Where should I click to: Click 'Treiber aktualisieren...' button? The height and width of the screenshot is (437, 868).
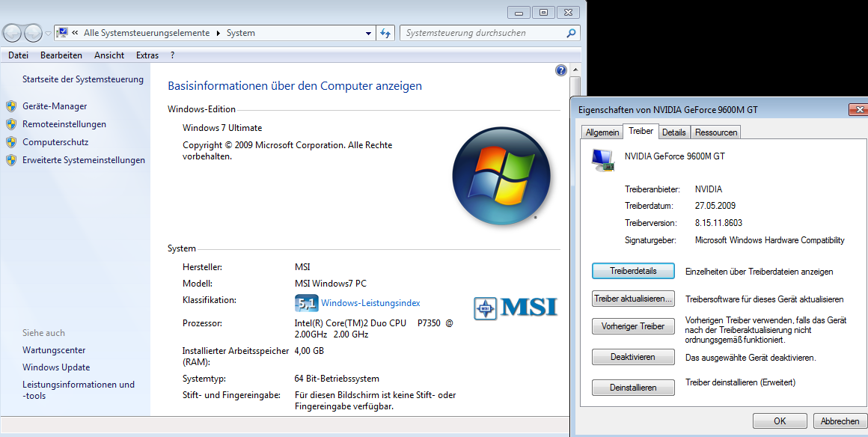(x=633, y=299)
